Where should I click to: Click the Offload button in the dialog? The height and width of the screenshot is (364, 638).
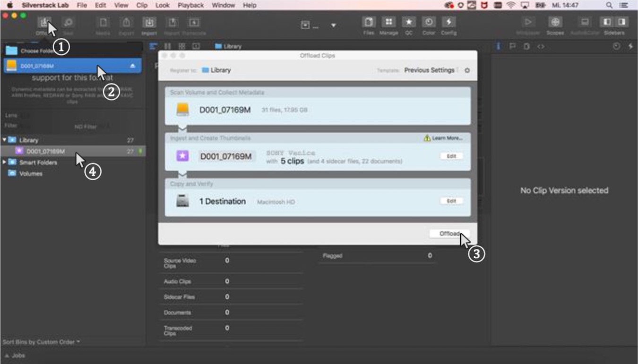point(449,234)
